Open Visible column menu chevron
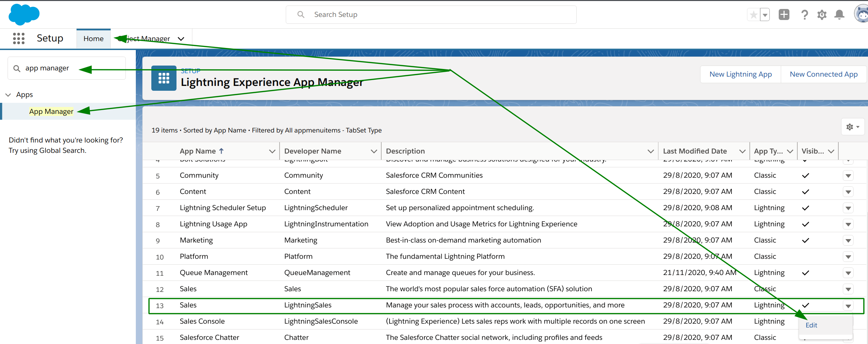868x344 pixels. click(x=831, y=151)
